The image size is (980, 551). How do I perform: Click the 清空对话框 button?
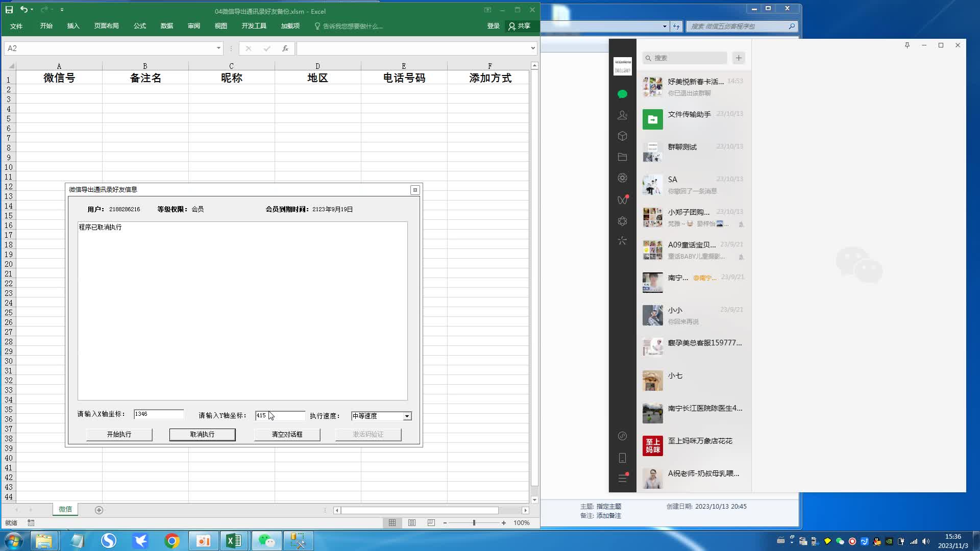click(x=287, y=435)
